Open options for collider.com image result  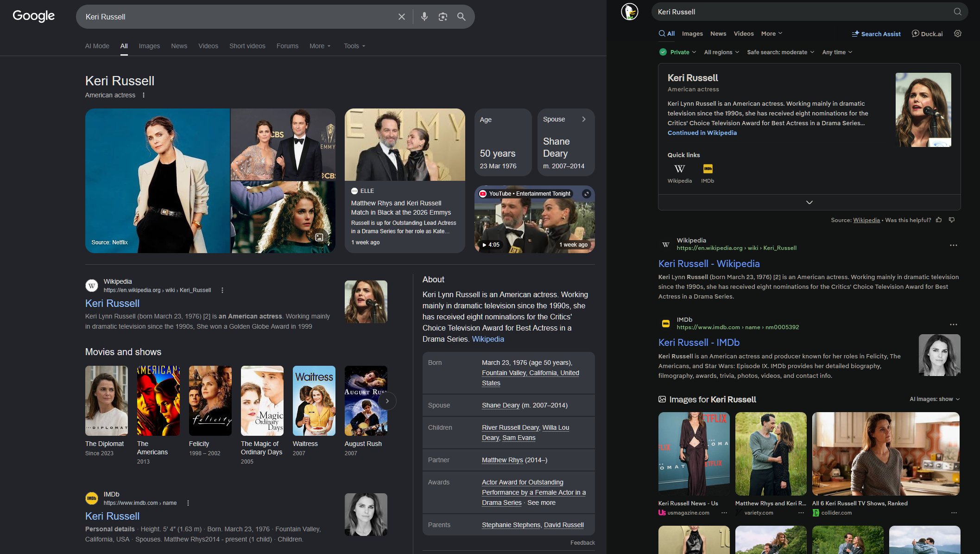954,513
